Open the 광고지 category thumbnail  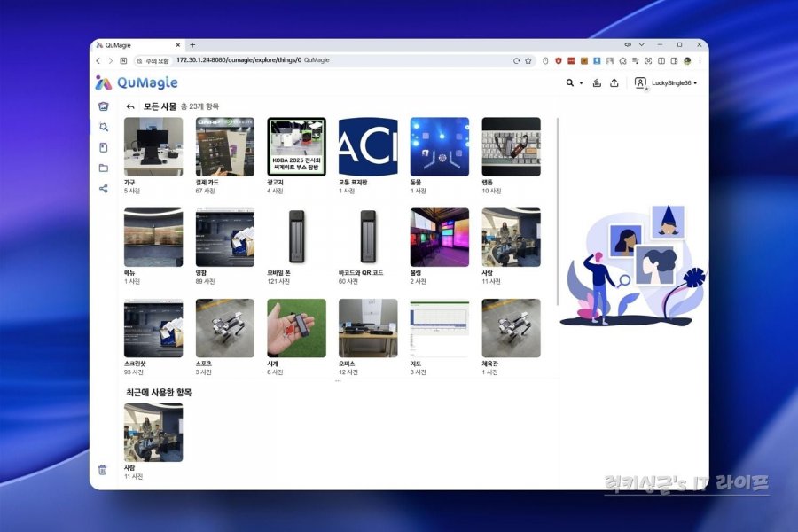[297, 146]
